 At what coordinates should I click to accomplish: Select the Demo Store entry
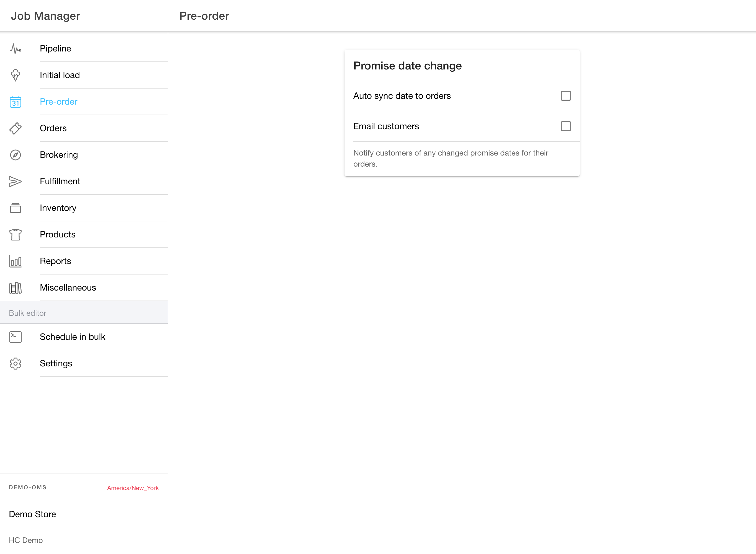[33, 514]
